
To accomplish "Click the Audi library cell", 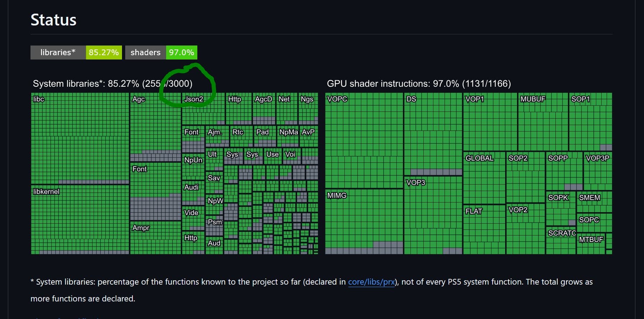I will [193, 193].
